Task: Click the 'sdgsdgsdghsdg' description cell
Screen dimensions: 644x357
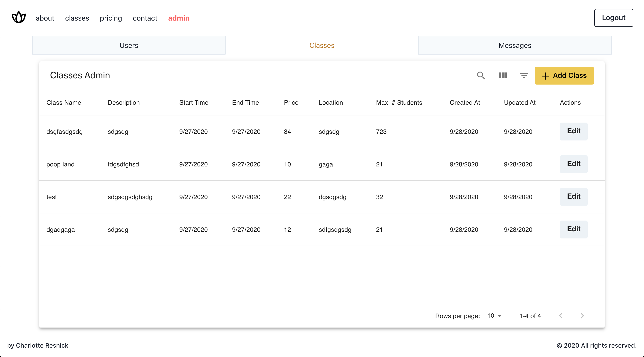Action: coord(130,197)
